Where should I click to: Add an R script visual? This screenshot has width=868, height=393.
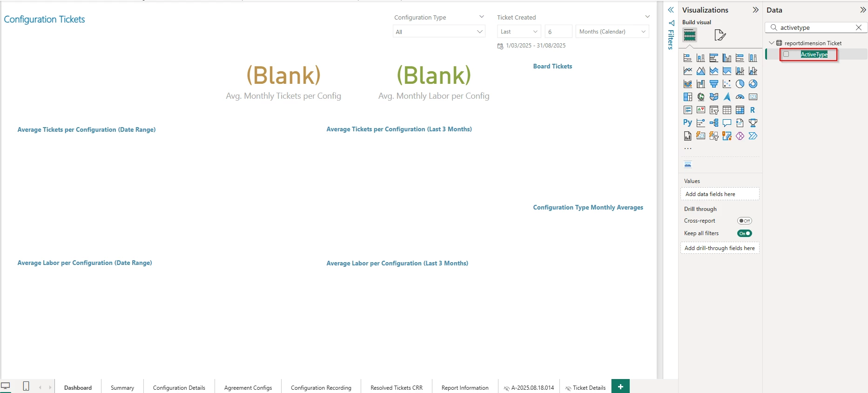753,110
